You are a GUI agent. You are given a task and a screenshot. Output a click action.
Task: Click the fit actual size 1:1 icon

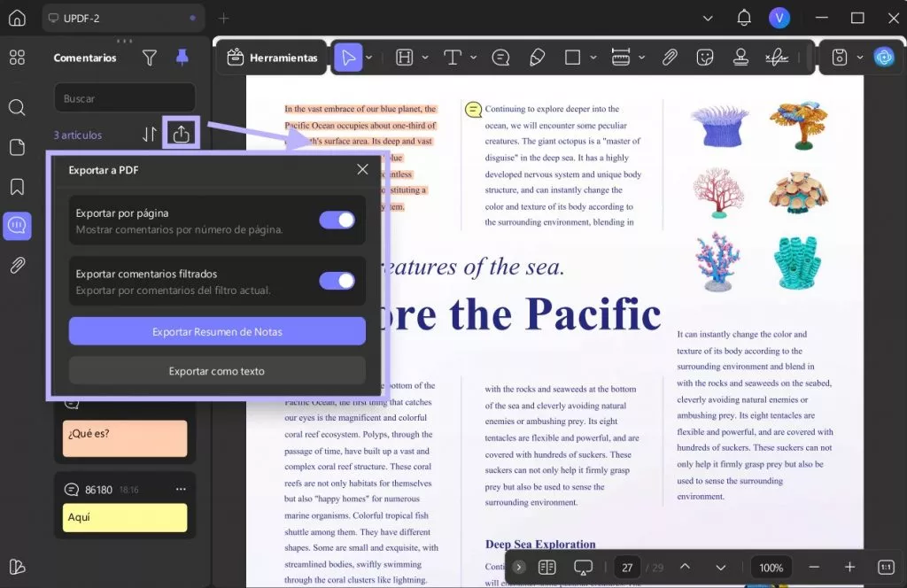coord(886,567)
